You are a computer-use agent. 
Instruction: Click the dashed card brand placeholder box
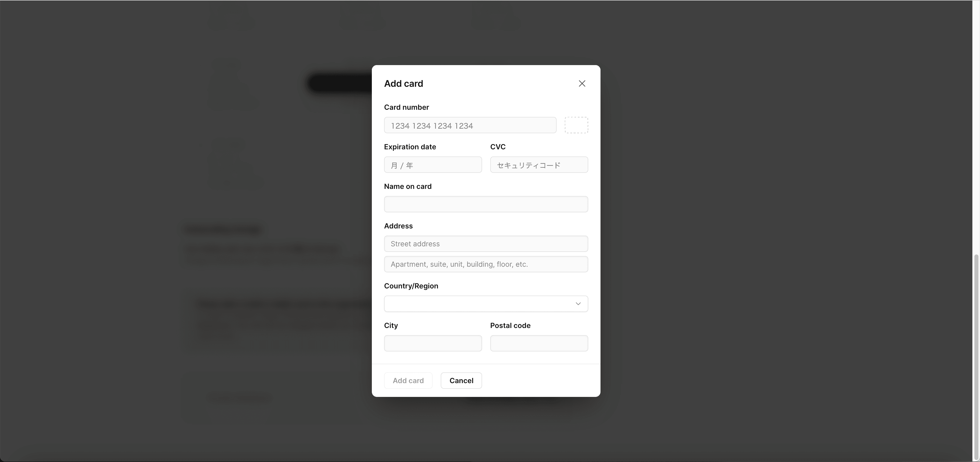(576, 125)
